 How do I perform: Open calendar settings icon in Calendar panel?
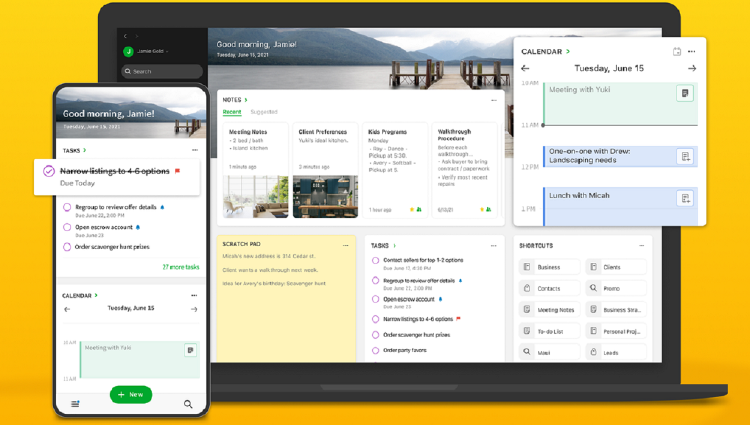click(x=676, y=51)
